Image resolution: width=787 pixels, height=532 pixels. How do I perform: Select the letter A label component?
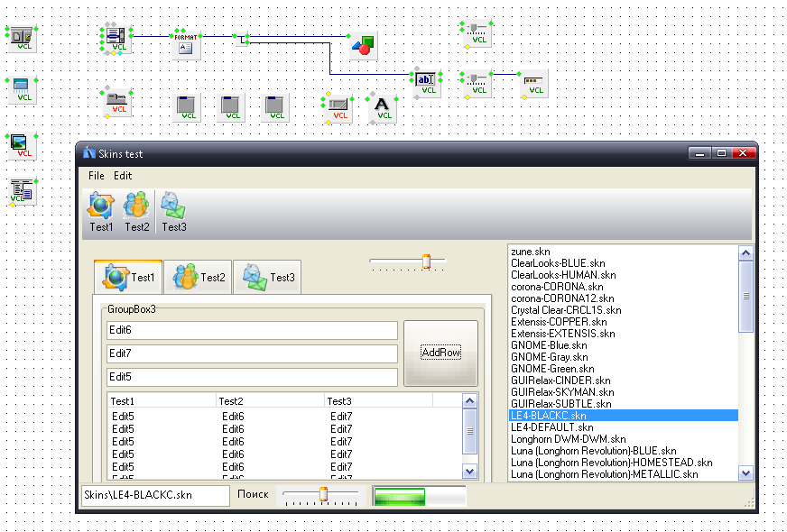(x=384, y=107)
